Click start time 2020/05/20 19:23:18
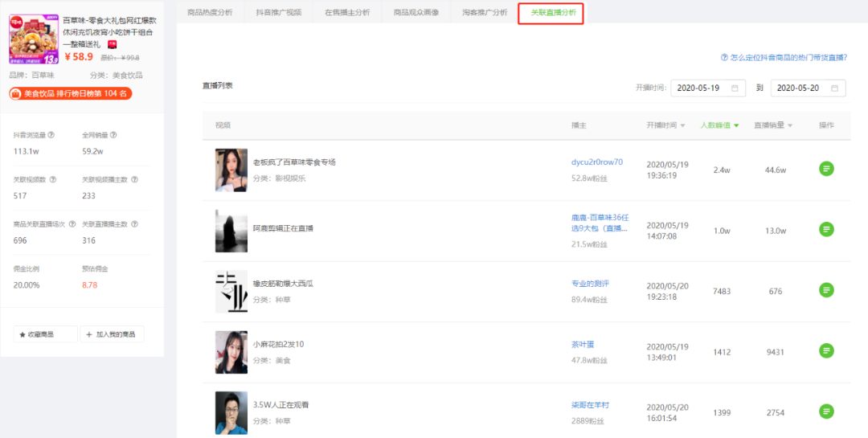Viewport: 868px width, 438px height. point(668,291)
